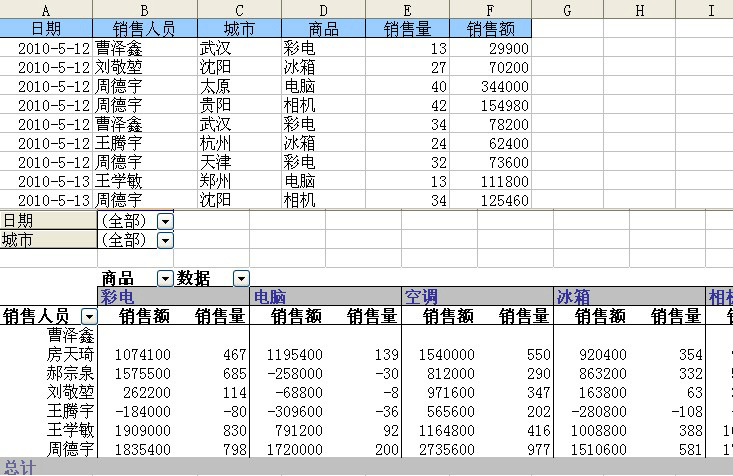Select the cell with value 73600
733x476 pixels.
(490, 162)
